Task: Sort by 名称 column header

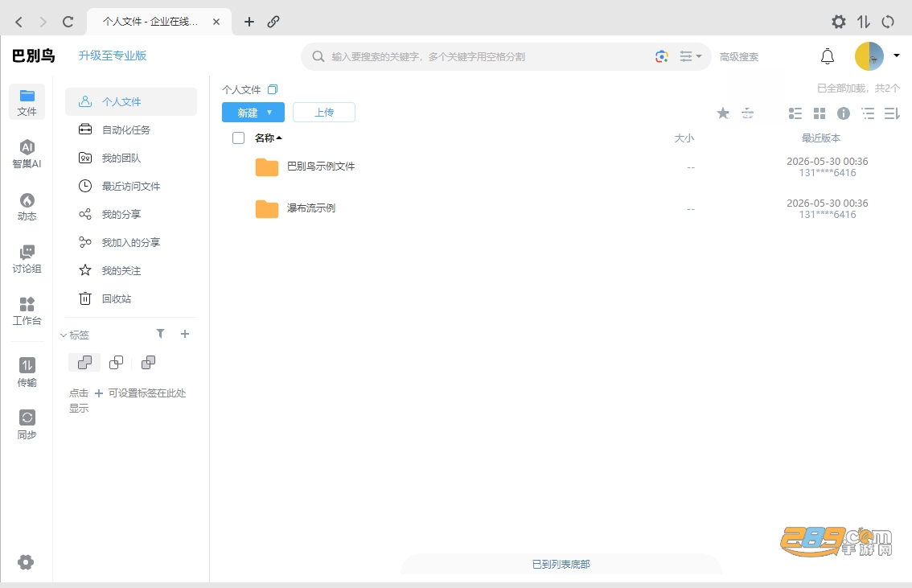Action: coord(268,138)
